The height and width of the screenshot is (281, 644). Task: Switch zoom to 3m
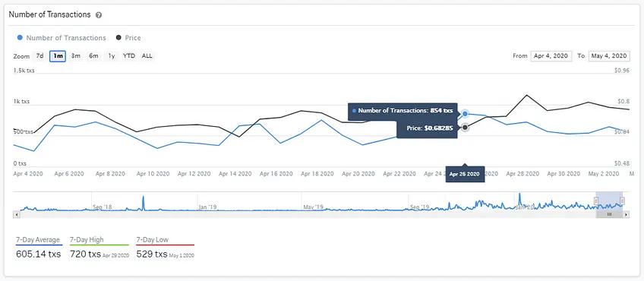click(76, 56)
